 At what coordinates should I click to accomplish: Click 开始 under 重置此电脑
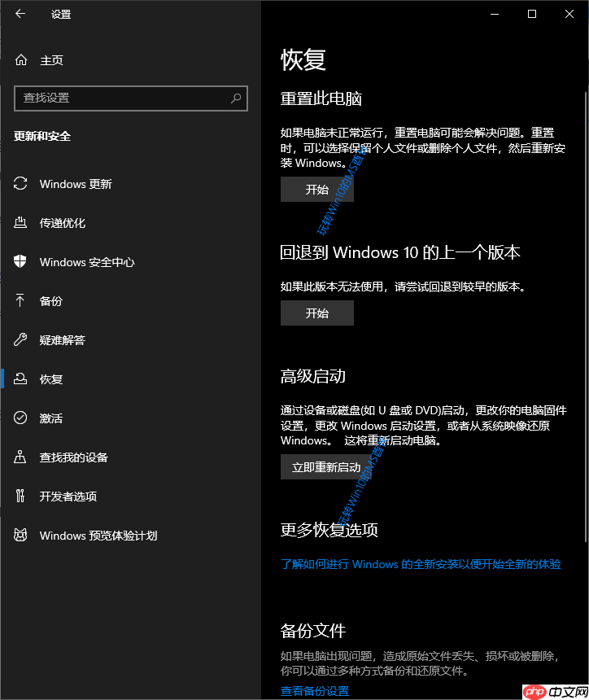pyautogui.click(x=317, y=190)
